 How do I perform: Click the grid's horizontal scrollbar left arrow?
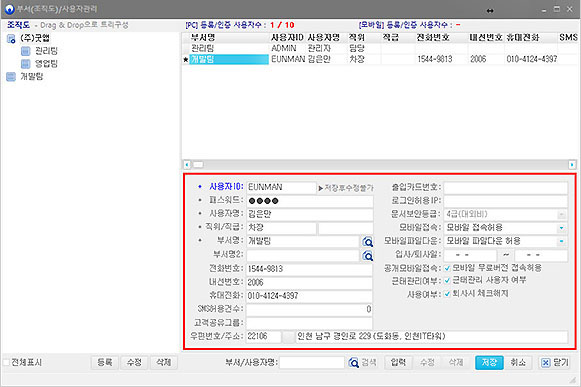coord(187,164)
